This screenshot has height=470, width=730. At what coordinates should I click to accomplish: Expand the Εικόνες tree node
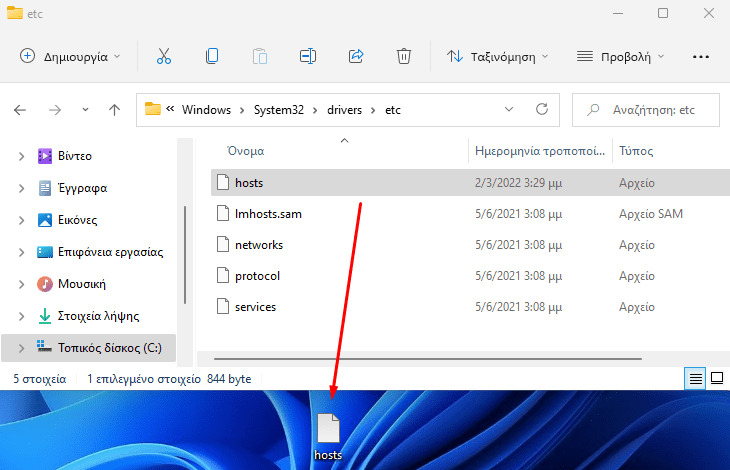point(21,220)
